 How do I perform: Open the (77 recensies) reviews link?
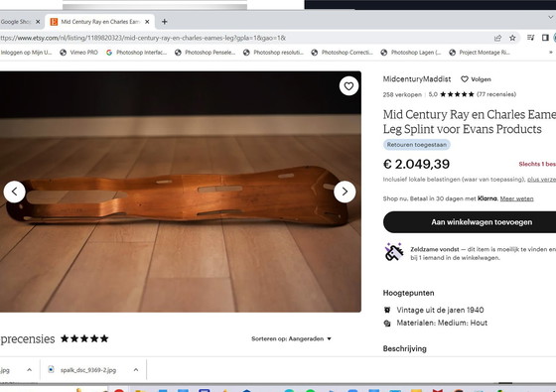[x=496, y=94]
